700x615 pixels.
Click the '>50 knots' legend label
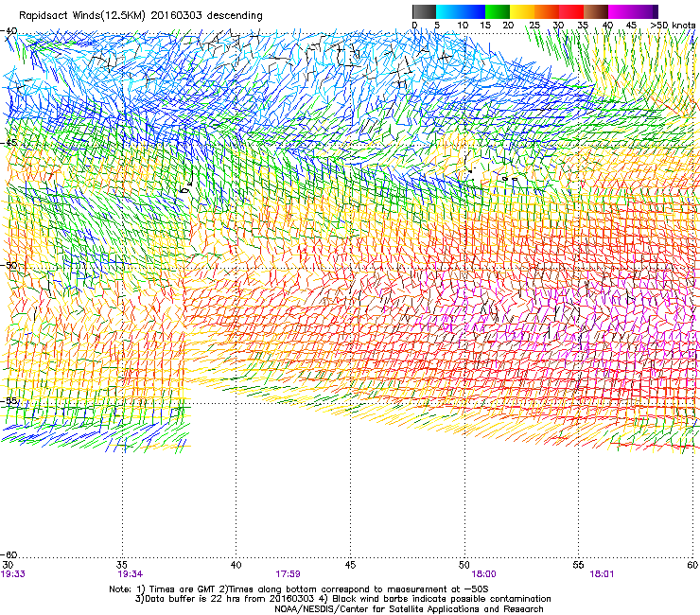pyautogui.click(x=673, y=26)
